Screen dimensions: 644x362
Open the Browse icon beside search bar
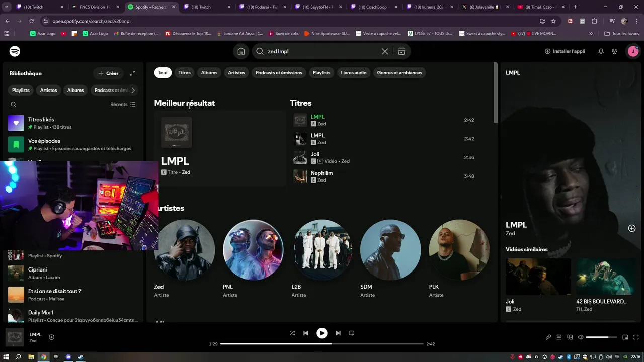[x=401, y=51]
